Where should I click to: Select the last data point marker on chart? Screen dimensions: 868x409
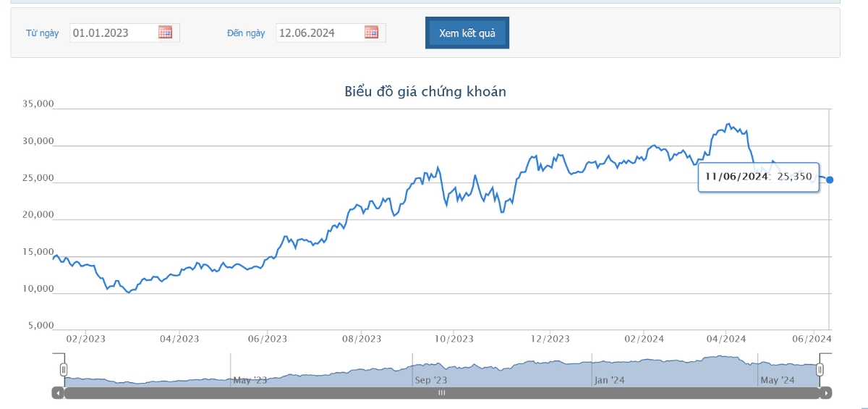[830, 180]
